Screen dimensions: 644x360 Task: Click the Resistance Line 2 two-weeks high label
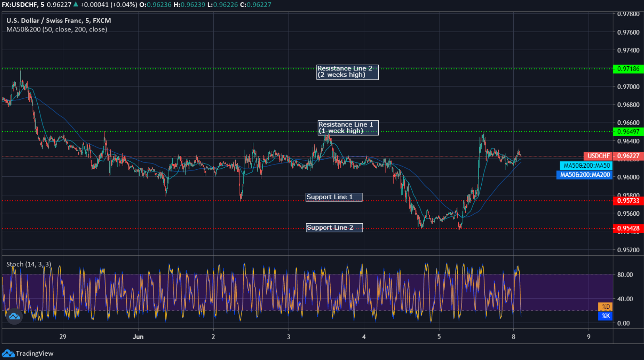[x=347, y=72]
